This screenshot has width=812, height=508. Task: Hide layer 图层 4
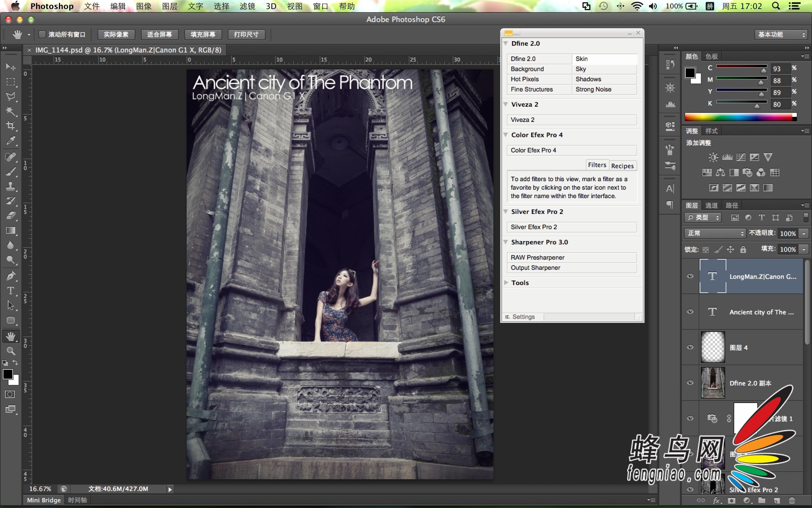(690, 347)
